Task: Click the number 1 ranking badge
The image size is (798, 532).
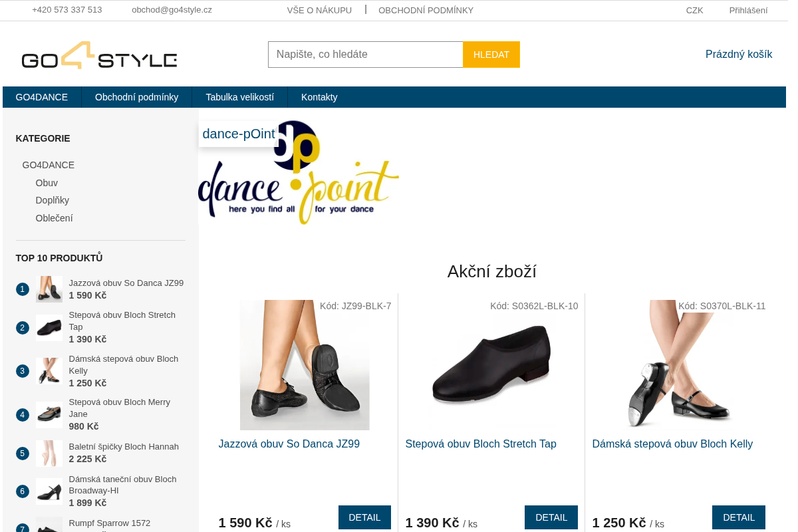Action: coord(23,289)
